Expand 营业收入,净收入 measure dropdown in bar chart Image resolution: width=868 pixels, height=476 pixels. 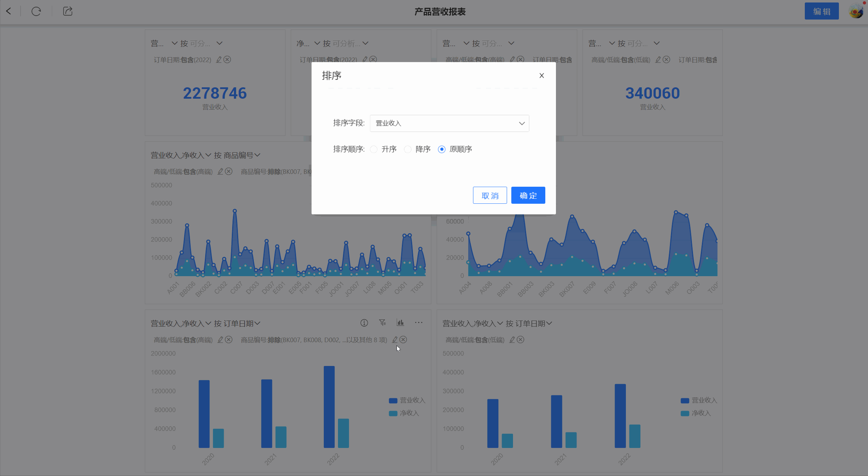[208, 323]
